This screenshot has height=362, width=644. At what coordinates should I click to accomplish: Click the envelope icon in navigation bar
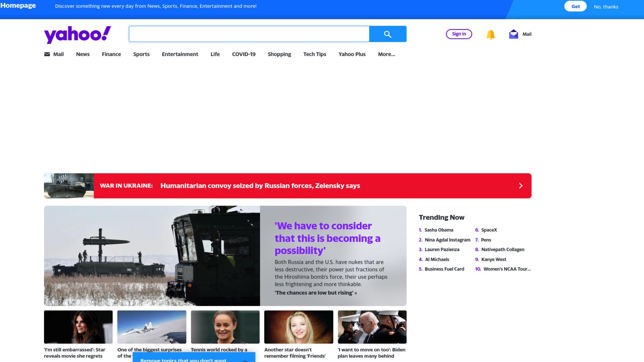[47, 54]
